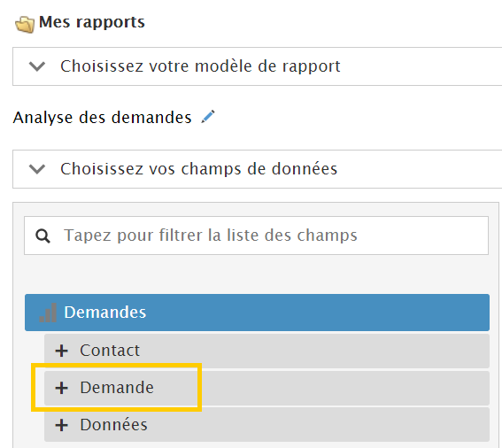Expand the Demande field group
502x448 pixels.
click(266, 388)
